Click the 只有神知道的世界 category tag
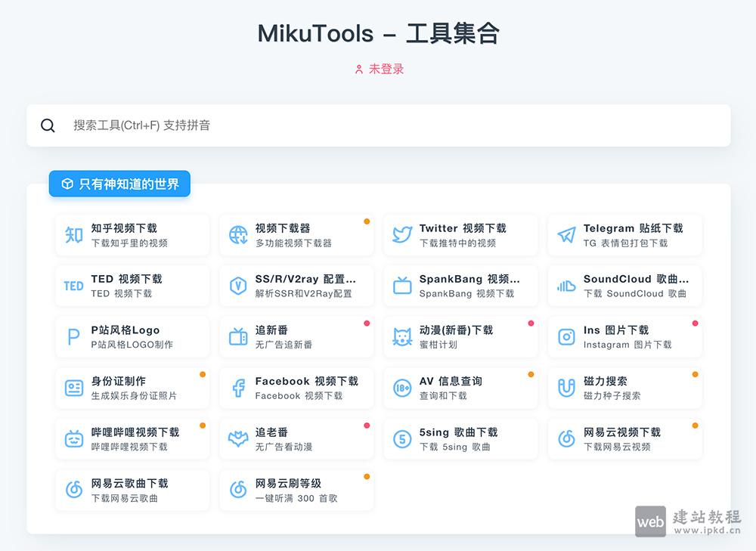Screen dimensions: 756x551 (119, 184)
